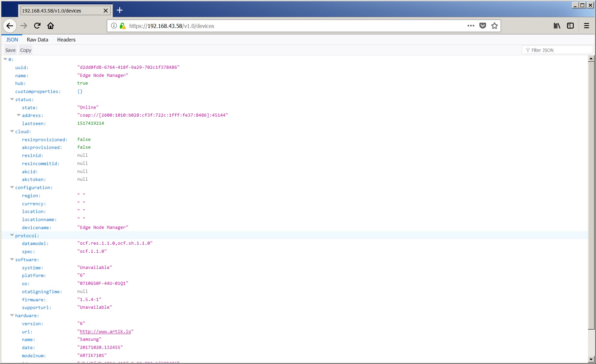Click the name value "Edge Node Manager"

click(103, 75)
